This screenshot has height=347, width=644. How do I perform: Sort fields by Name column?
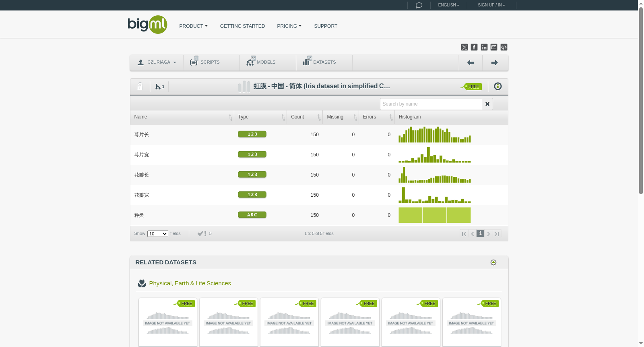click(182, 117)
